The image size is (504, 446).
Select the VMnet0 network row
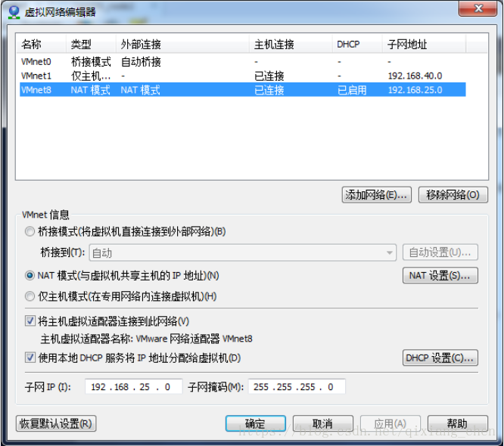(x=243, y=62)
